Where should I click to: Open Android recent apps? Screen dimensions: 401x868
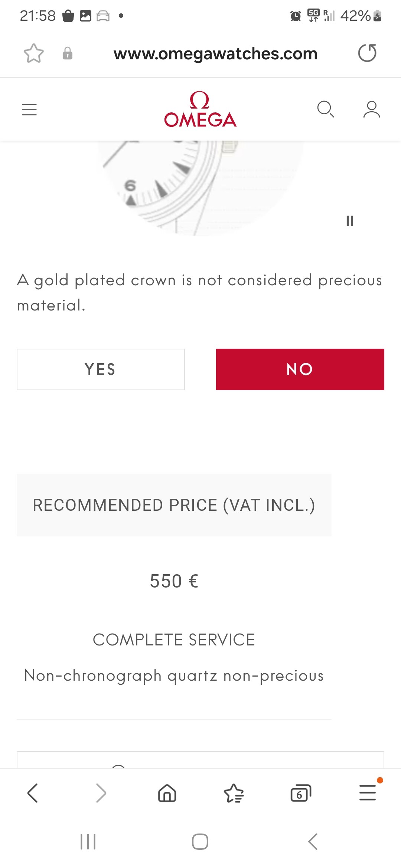[88, 842]
